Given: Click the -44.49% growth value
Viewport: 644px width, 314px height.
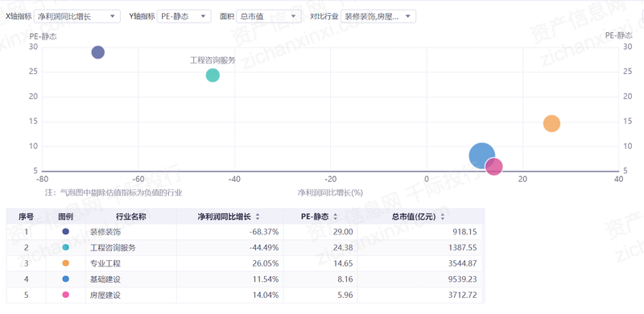Looking at the screenshot, I should tap(264, 248).
